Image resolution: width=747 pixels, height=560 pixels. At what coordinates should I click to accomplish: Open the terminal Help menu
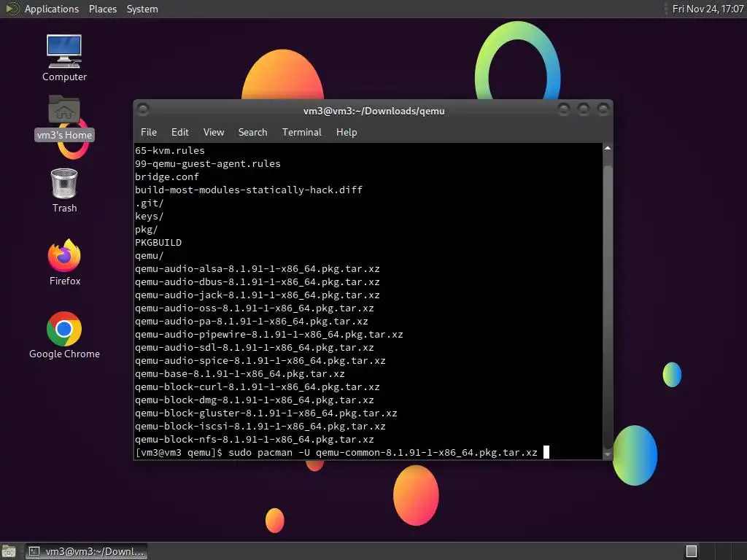click(347, 133)
